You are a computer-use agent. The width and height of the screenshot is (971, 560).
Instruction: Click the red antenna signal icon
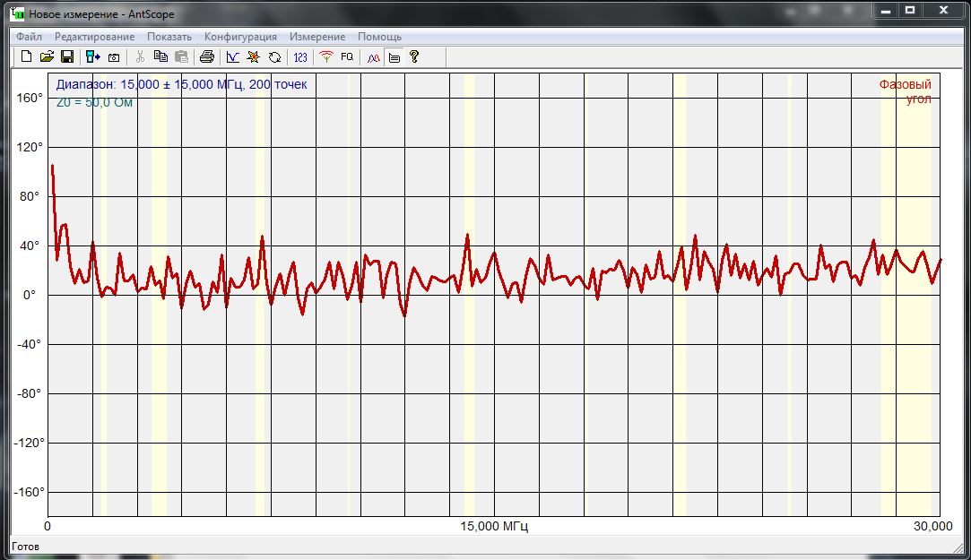326,56
